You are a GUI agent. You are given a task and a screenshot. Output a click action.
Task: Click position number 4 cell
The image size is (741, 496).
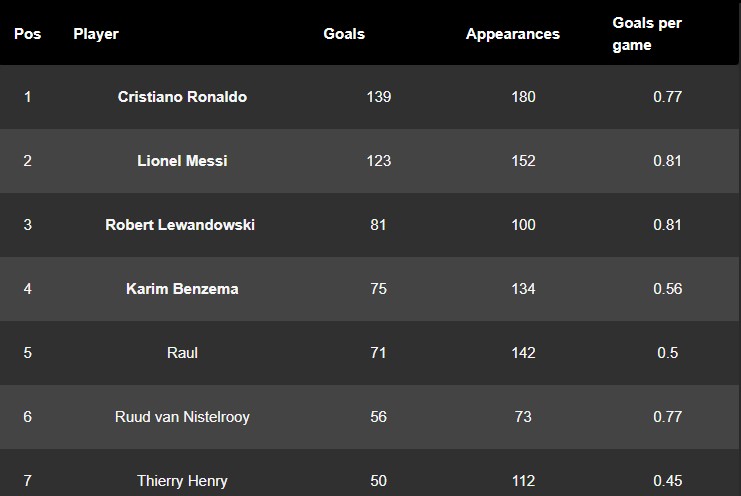coord(27,289)
